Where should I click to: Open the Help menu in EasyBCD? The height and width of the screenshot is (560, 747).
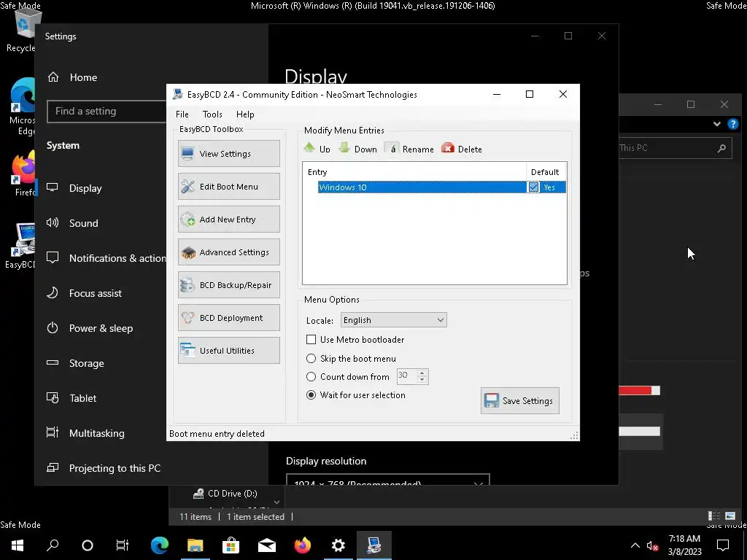pyautogui.click(x=245, y=114)
